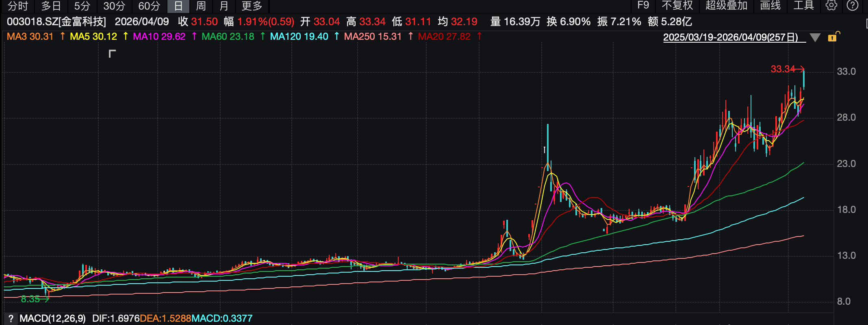Screen dimensions: 868x325
Task: Select the 30分 period tab
Action: click(x=114, y=6)
